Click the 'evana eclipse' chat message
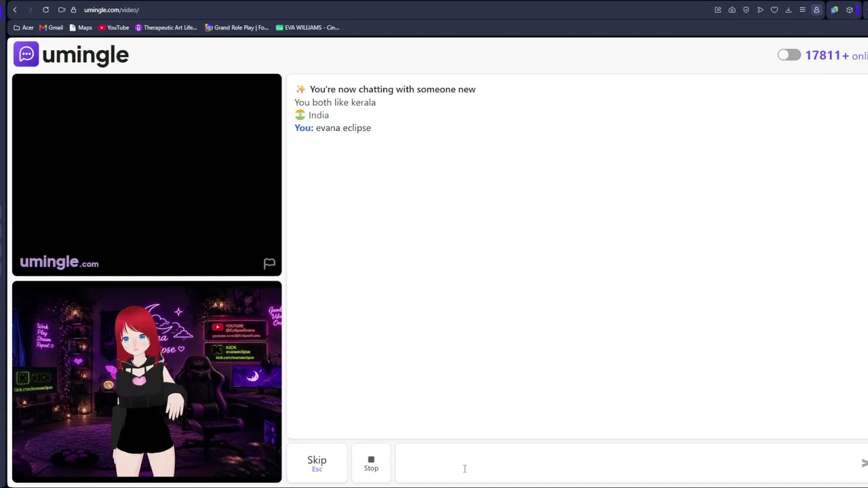868x488 pixels. 343,128
